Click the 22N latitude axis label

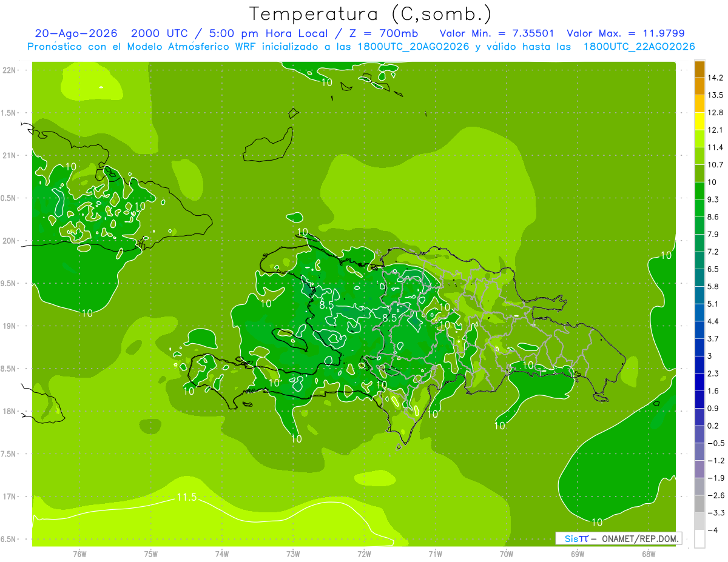[10, 70]
